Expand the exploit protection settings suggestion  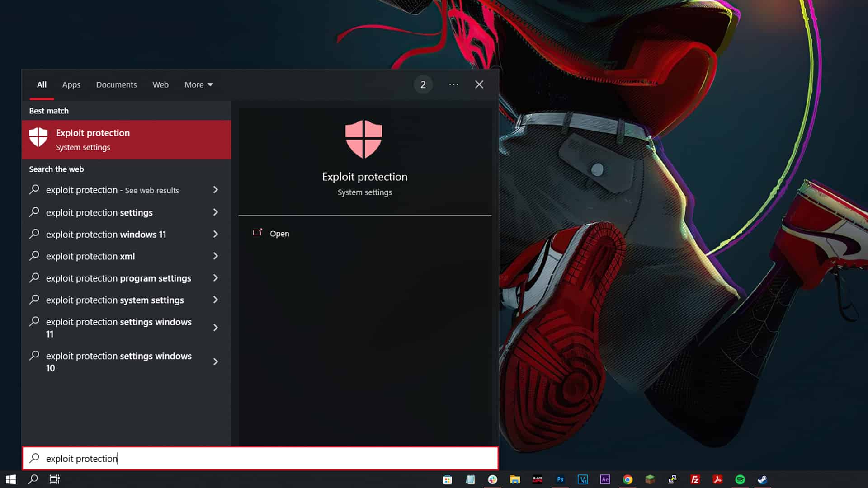point(99,212)
